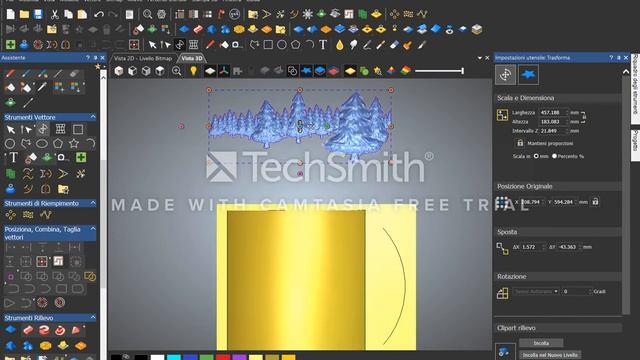Screen dimensions: 640x360
Task: Click the axes origin icon in 3D view toolbar
Action: 224,71
